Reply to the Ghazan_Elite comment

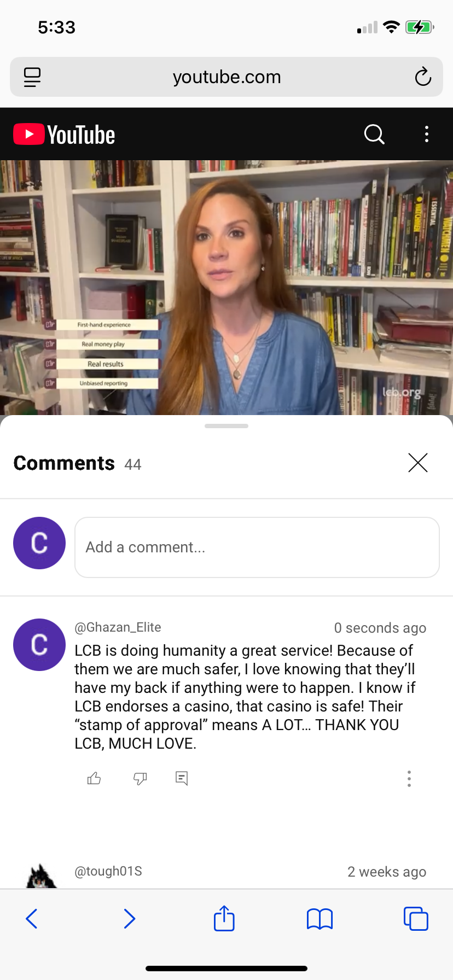click(x=182, y=778)
